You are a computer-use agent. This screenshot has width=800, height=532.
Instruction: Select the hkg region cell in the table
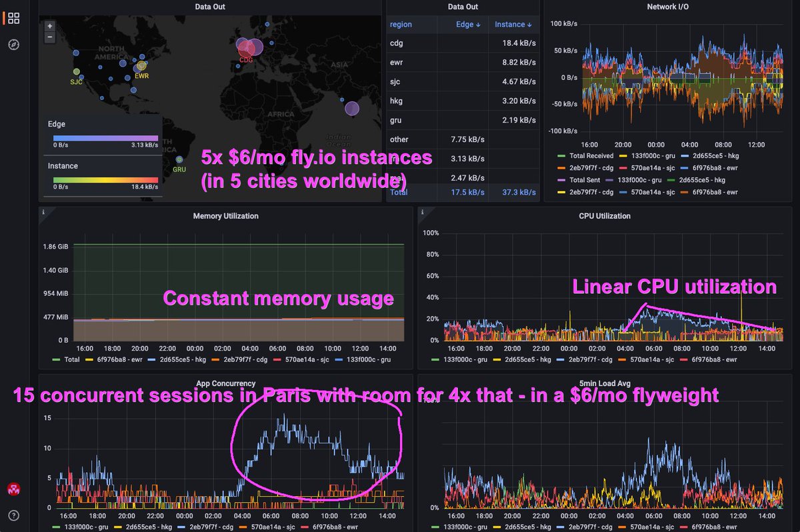411,101
